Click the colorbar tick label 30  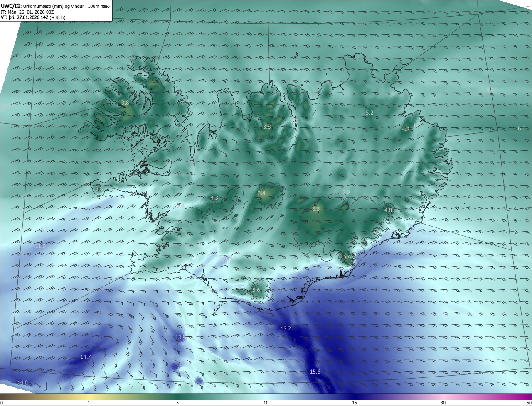click(443, 403)
